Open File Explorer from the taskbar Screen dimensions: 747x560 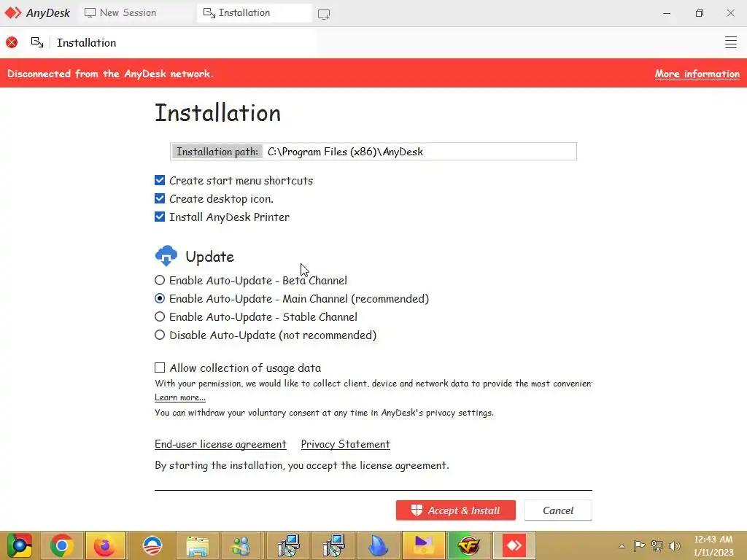[x=197, y=545]
